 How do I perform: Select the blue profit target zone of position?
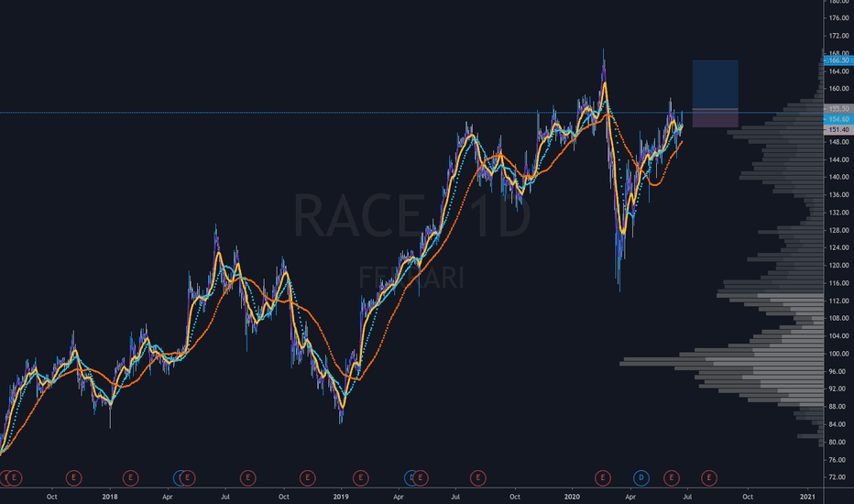point(715,84)
